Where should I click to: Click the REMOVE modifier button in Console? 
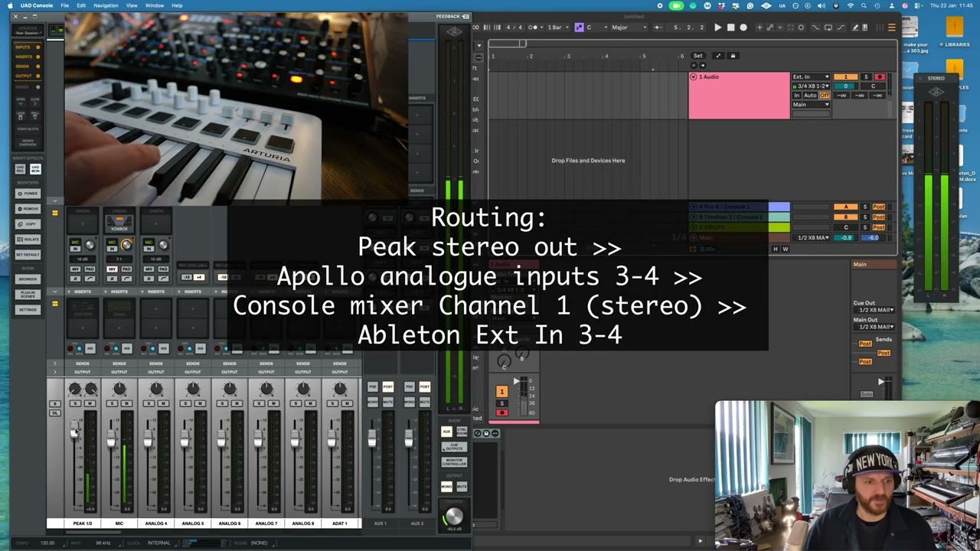[28, 209]
